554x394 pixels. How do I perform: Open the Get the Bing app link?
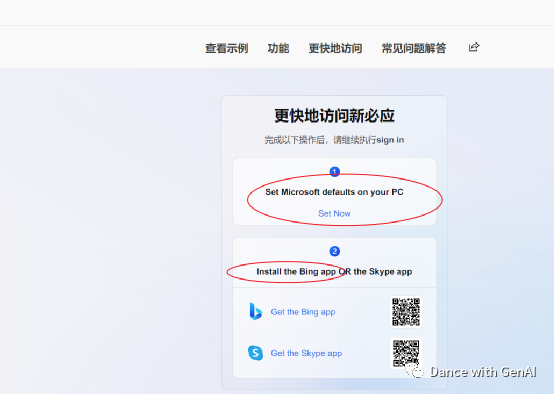point(303,312)
